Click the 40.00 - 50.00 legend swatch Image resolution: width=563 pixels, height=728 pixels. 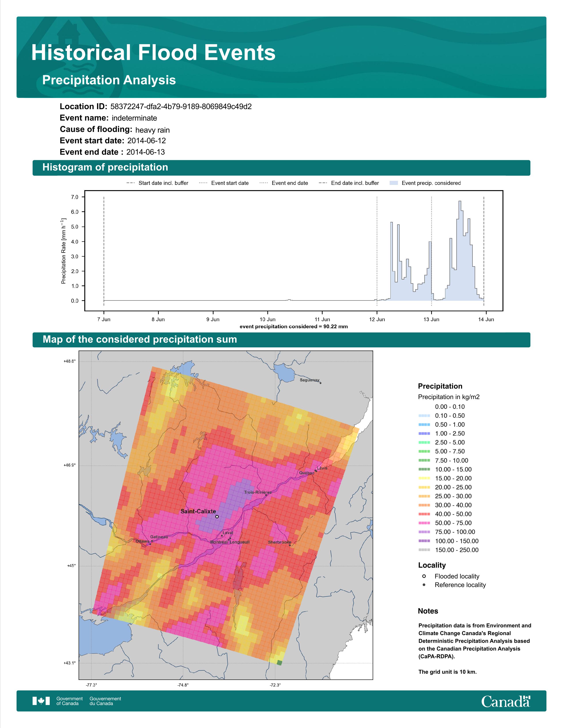click(x=424, y=514)
